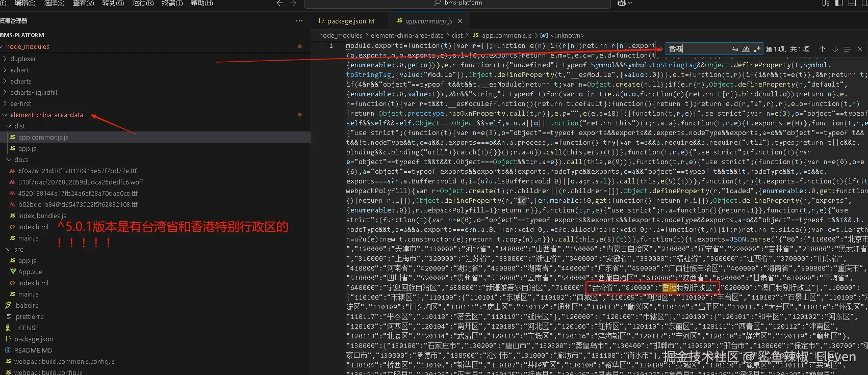Click line number 1 in gutter
868x375 pixels.
tap(330, 46)
